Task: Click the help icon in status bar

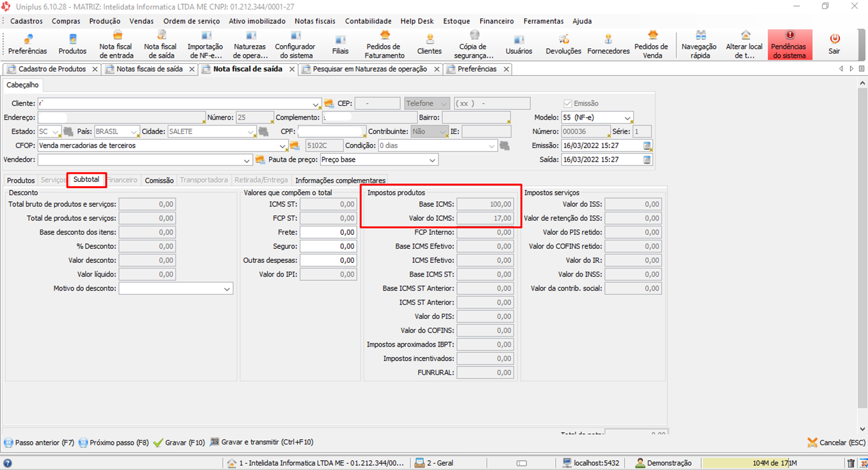Action: click(7, 463)
